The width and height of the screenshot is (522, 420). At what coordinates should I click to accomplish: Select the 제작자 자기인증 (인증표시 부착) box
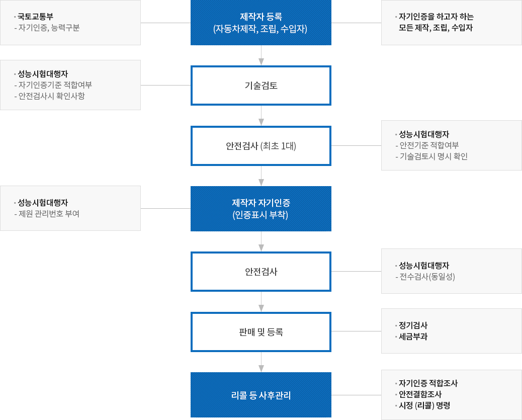(260, 209)
